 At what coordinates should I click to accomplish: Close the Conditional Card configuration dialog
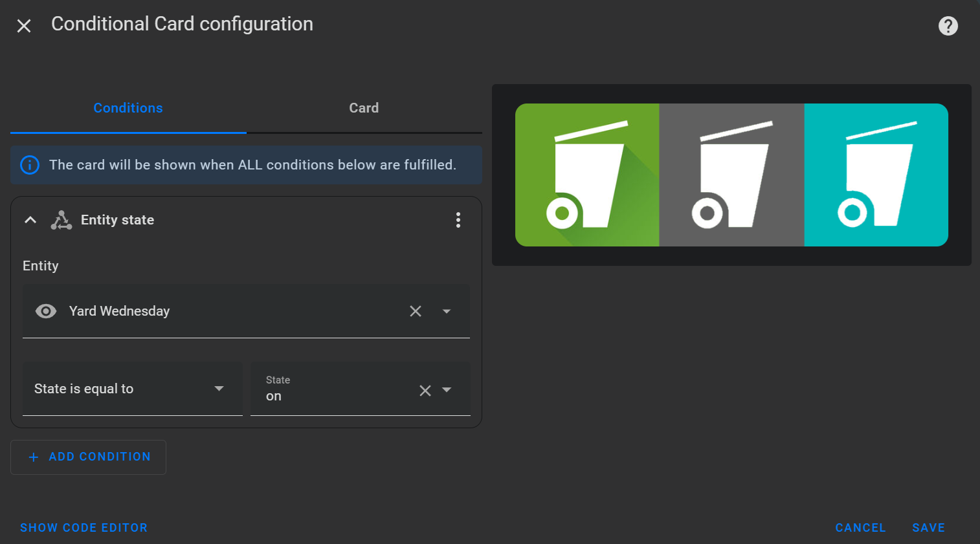[24, 26]
